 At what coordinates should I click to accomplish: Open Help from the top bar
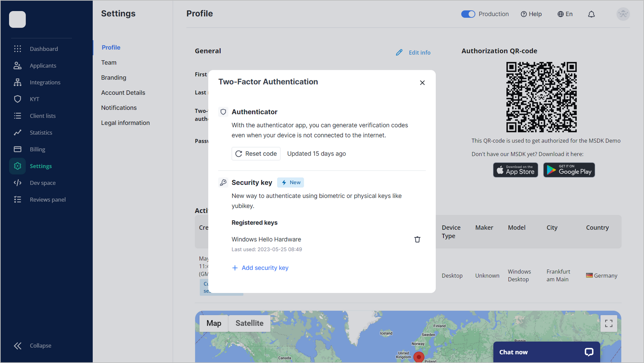point(531,14)
